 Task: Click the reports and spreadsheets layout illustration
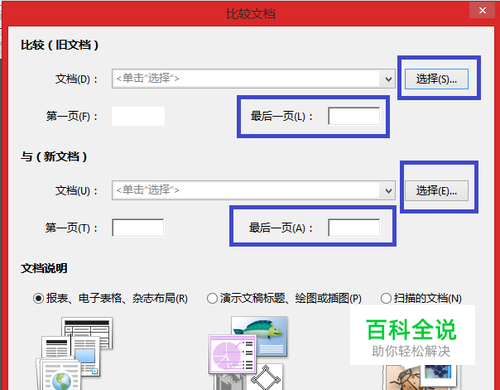click(74, 353)
